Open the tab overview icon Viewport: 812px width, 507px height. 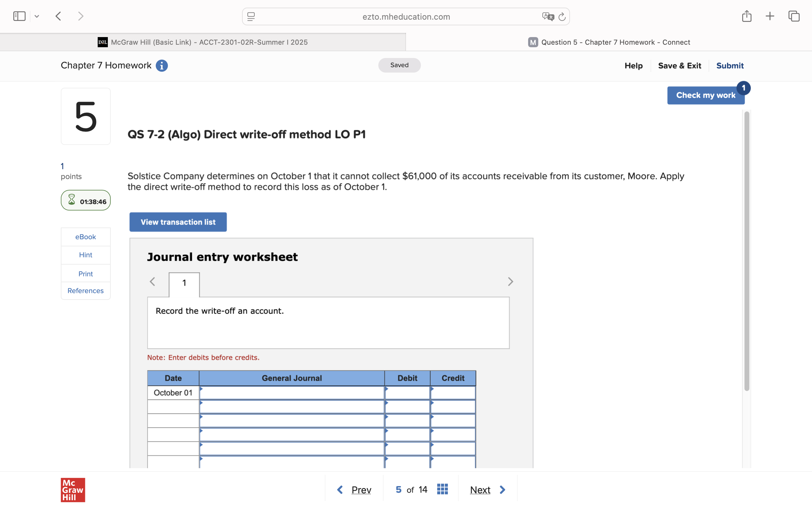(x=794, y=16)
